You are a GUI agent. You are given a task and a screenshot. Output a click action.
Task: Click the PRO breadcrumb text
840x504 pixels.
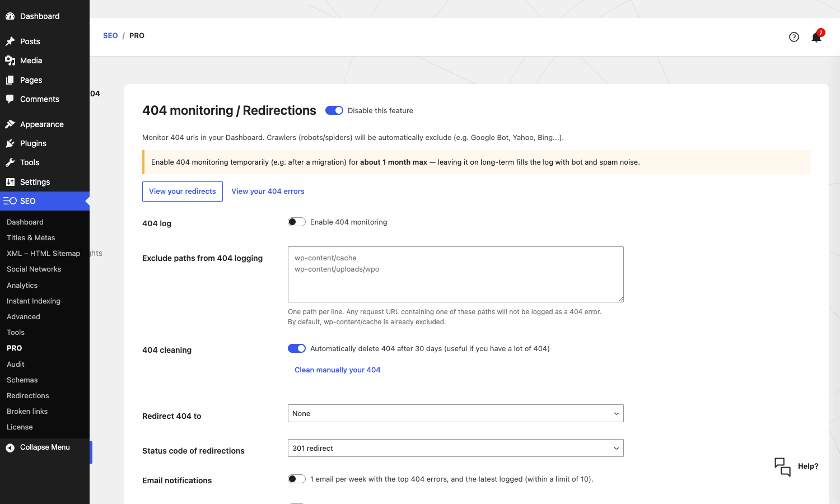tap(137, 36)
